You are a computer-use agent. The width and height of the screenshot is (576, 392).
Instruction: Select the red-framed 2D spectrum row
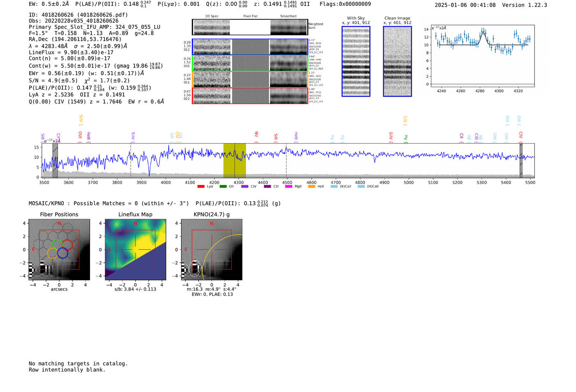click(250, 95)
